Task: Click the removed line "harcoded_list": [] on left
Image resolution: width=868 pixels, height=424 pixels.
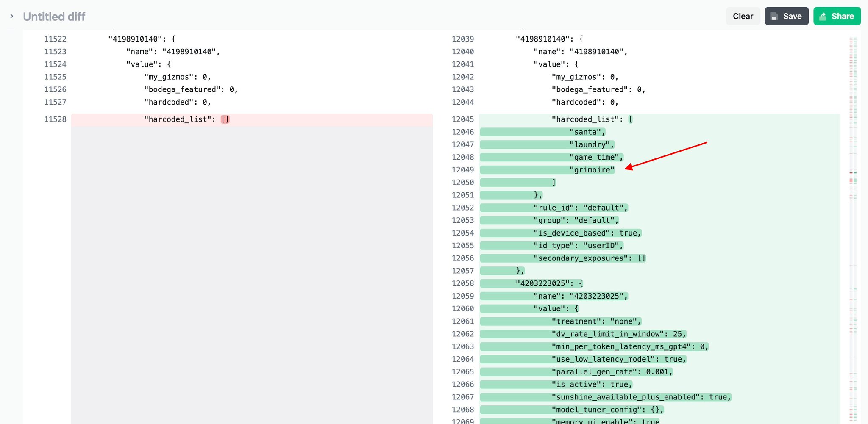Action: (x=252, y=119)
